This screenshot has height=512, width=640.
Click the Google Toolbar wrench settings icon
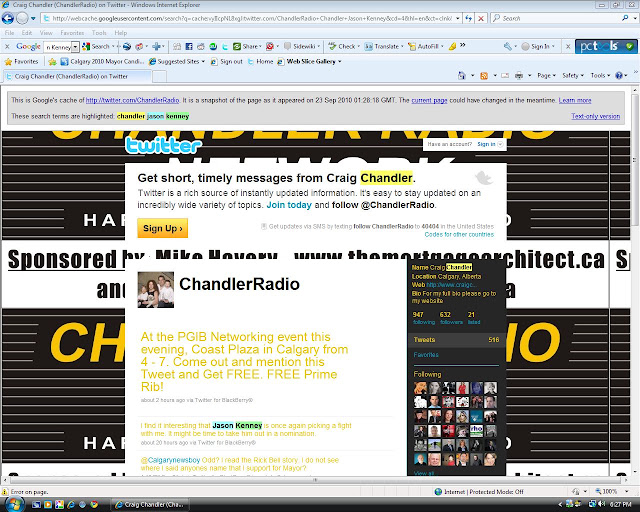508,47
